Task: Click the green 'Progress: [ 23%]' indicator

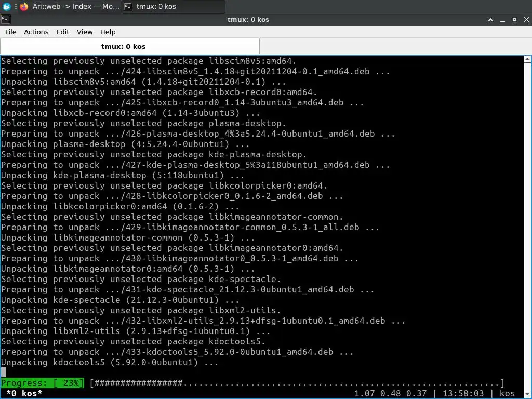Action: (x=42, y=383)
